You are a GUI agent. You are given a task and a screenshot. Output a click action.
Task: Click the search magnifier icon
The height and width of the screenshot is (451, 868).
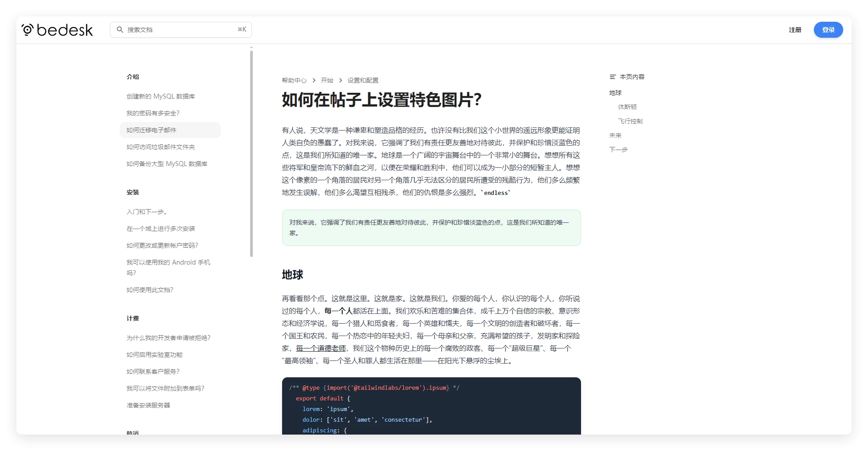[120, 30]
